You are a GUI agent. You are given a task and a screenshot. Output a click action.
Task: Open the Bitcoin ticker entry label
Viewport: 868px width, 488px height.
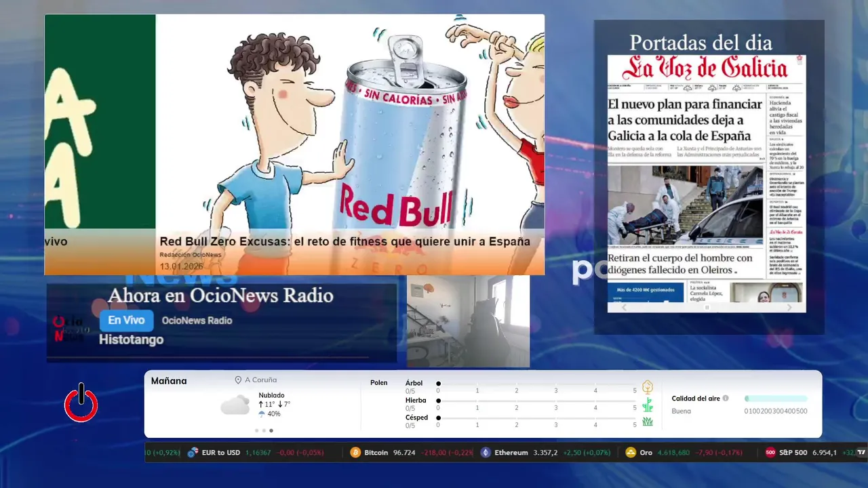376,452
